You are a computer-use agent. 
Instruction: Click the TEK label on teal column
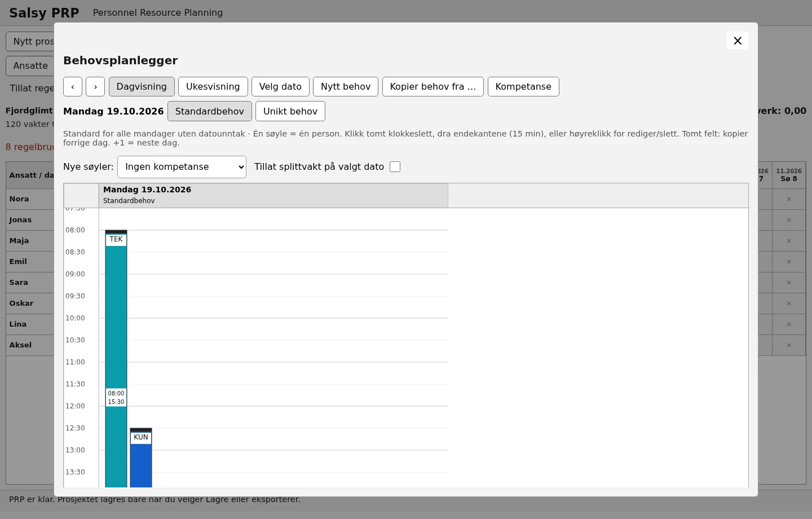(116, 240)
